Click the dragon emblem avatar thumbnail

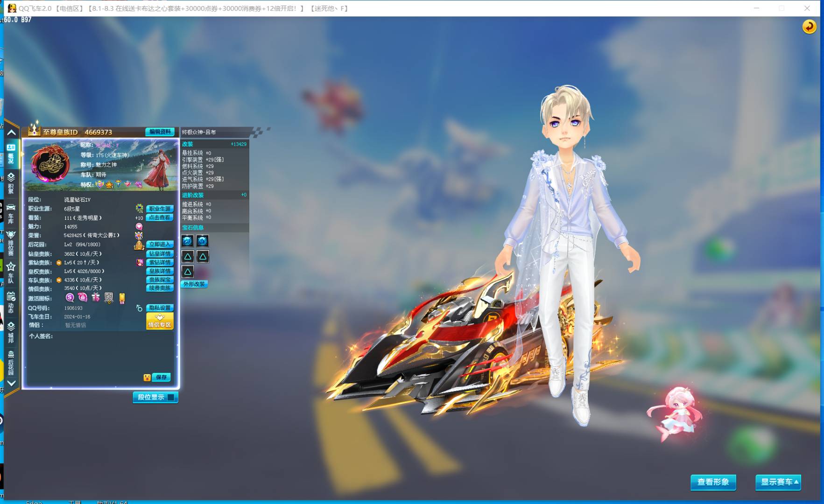50,164
